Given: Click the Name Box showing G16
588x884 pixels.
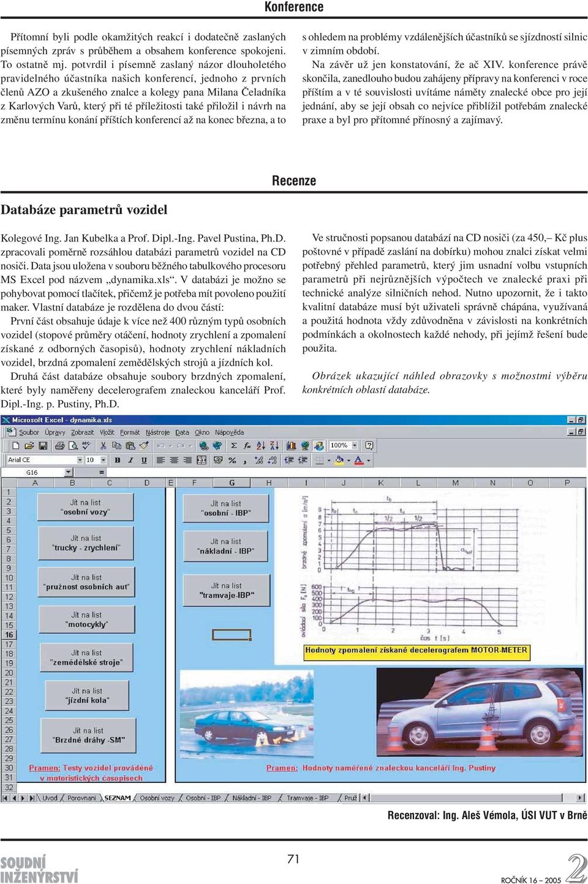Looking at the screenshot, I should [x=34, y=472].
